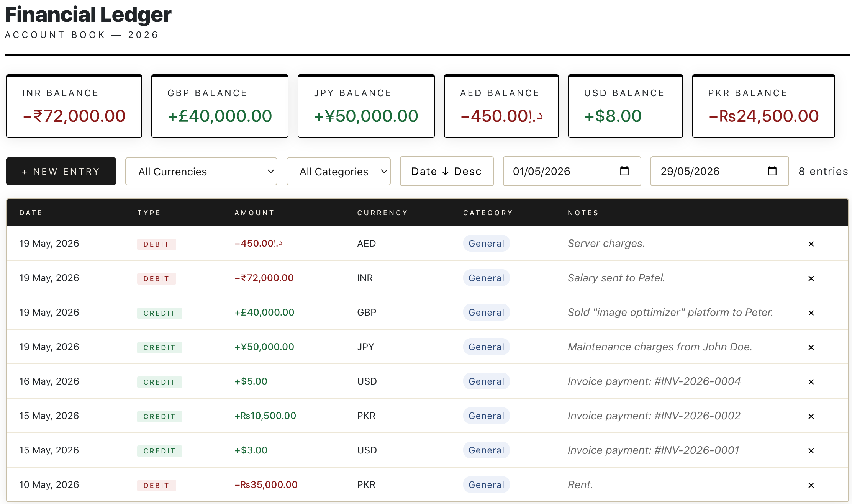Click the −Rs35,000.00 amount cell
852x504 pixels.
click(266, 485)
